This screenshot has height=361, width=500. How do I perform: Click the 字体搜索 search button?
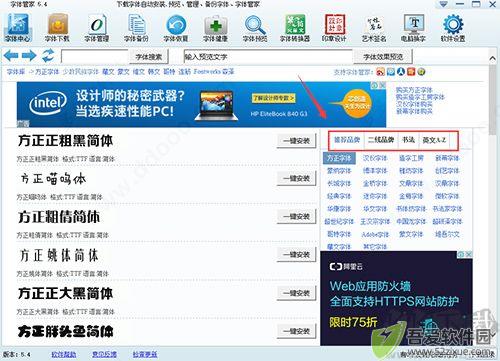[x=149, y=57]
